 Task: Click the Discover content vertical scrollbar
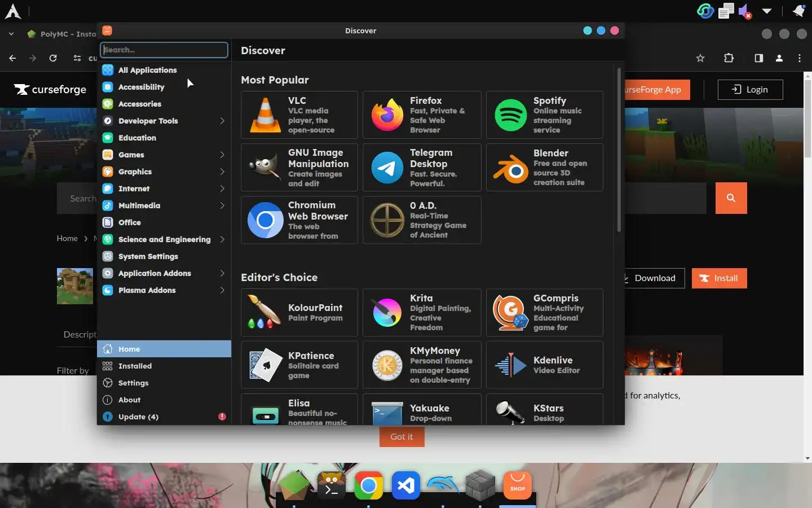coord(619,150)
